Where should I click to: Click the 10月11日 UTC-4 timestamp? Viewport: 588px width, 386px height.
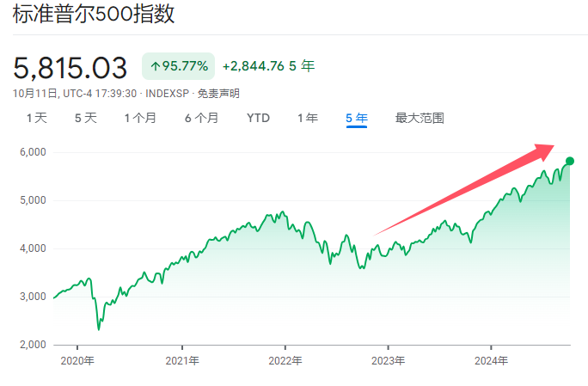tap(75, 94)
